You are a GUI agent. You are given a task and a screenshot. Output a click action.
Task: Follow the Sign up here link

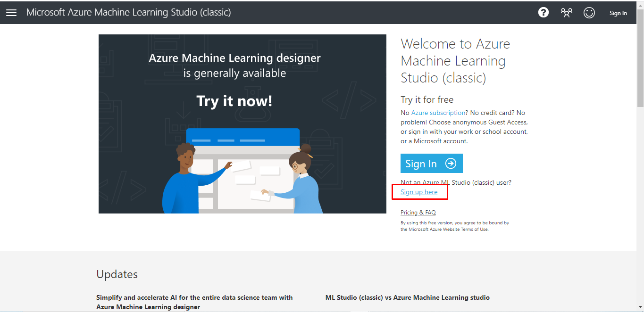419,192
